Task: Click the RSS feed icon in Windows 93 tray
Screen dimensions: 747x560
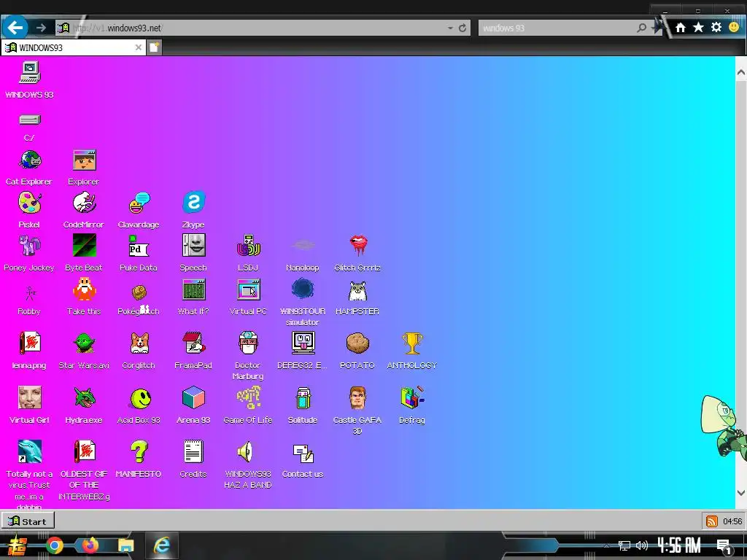Action: [x=711, y=521]
